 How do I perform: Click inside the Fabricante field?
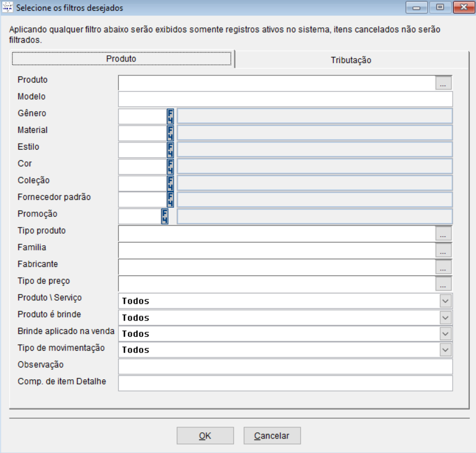click(277, 267)
